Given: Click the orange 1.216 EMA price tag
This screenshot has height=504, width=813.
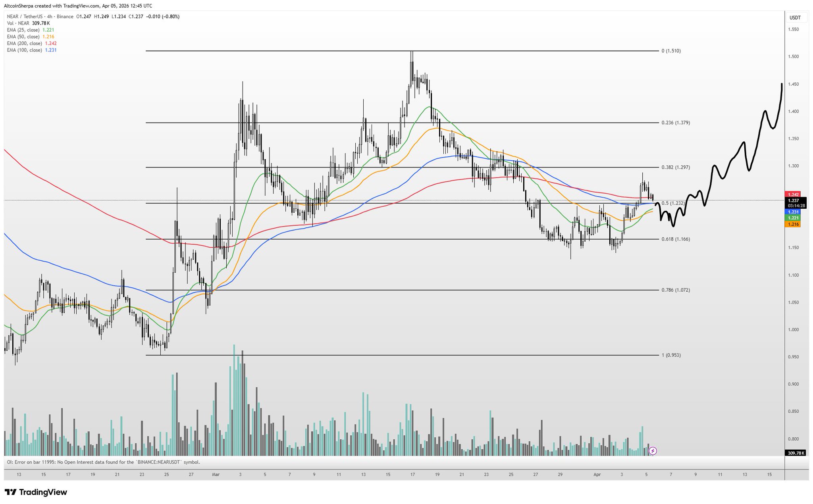Looking at the screenshot, I should tap(792, 225).
